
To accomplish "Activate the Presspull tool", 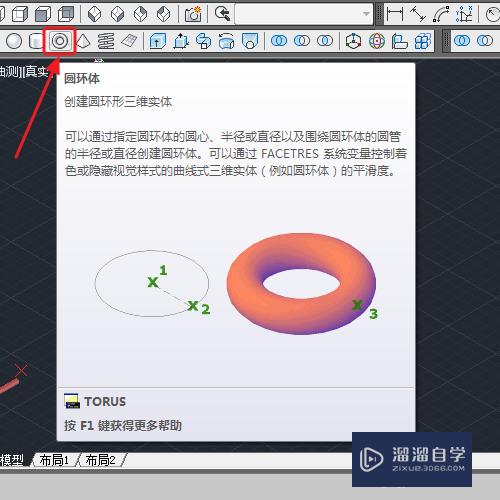I will click(181, 41).
